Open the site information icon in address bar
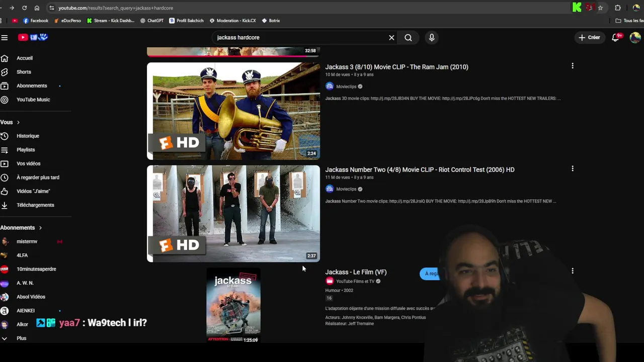Screen dimensions: 644x362 point(51,8)
